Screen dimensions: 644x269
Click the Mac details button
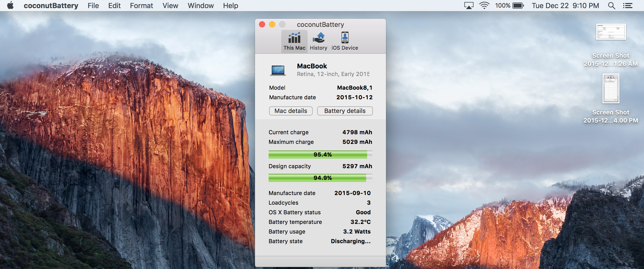click(291, 111)
